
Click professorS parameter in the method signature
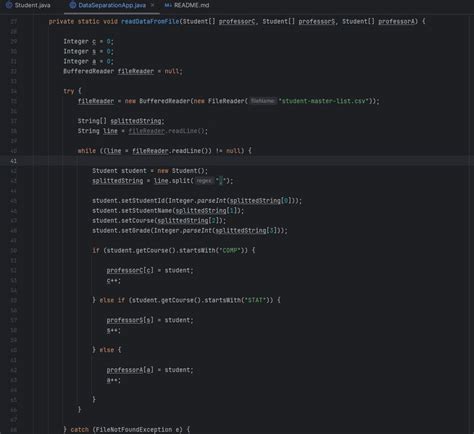[317, 21]
